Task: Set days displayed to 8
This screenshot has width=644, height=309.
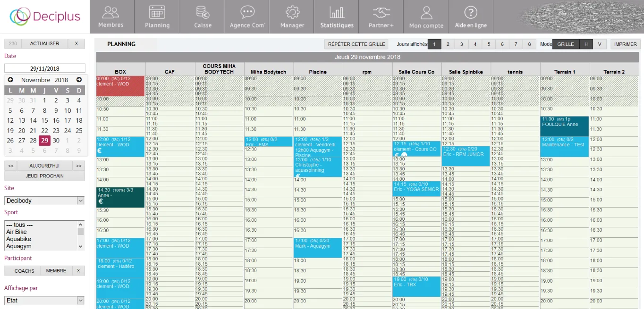Action: 529,44
